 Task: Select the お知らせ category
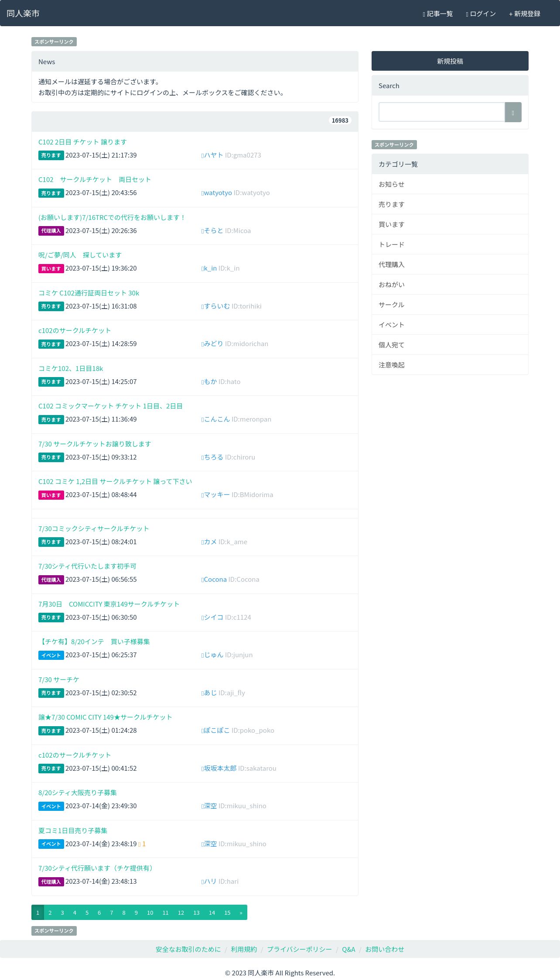point(450,184)
